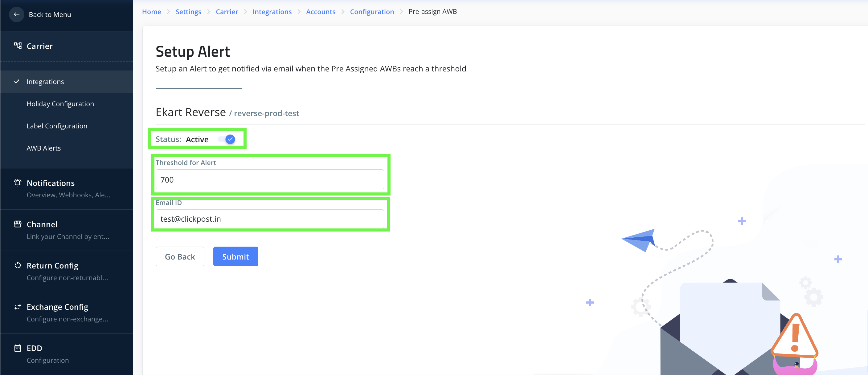Open the Exchange Config section
The height and width of the screenshot is (375, 868).
point(67,313)
